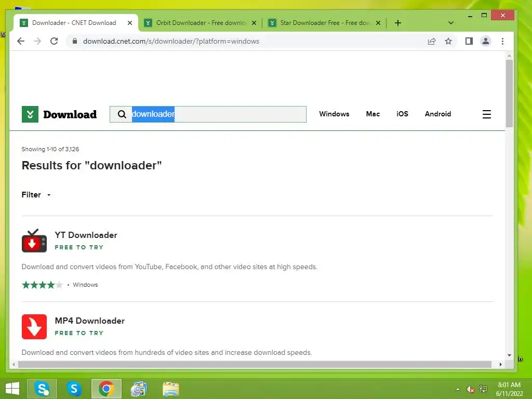Click the muted volume tray icon

(x=470, y=389)
